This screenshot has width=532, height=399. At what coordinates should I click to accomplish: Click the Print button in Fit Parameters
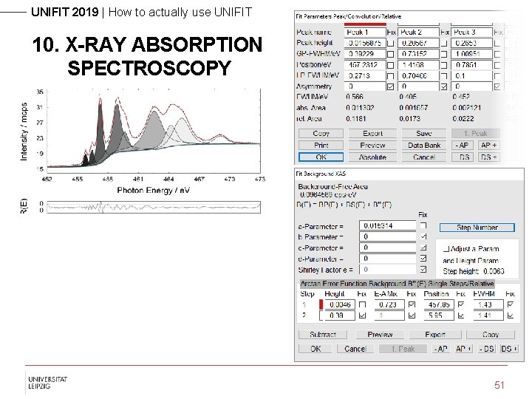[x=321, y=146]
